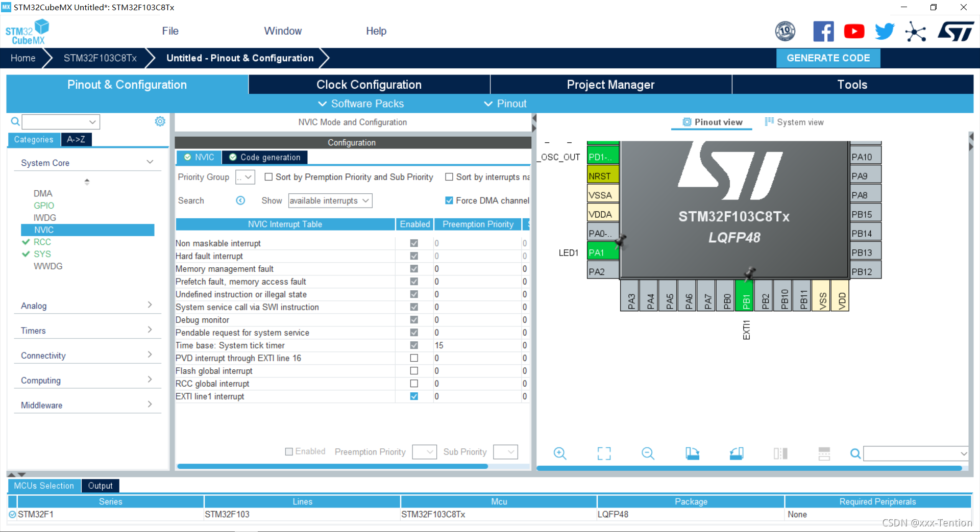Switch to Code generation tab
This screenshot has height=532, width=980.
coord(265,157)
